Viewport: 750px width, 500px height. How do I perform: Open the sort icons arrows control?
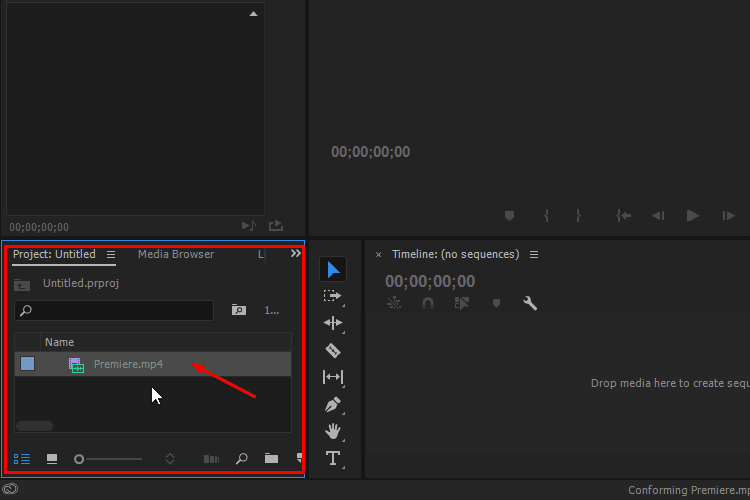170,459
